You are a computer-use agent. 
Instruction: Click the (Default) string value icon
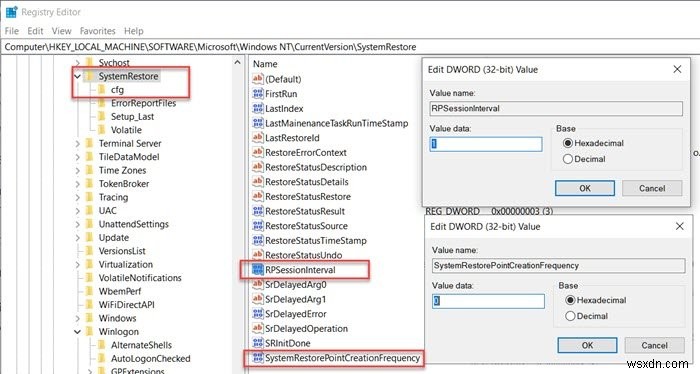point(258,79)
